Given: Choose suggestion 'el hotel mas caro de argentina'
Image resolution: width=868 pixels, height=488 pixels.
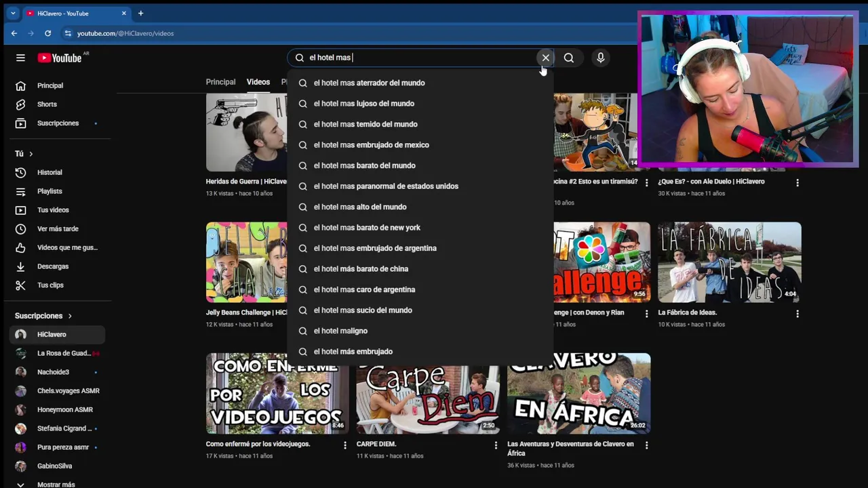Looking at the screenshot, I should click(x=420, y=289).
